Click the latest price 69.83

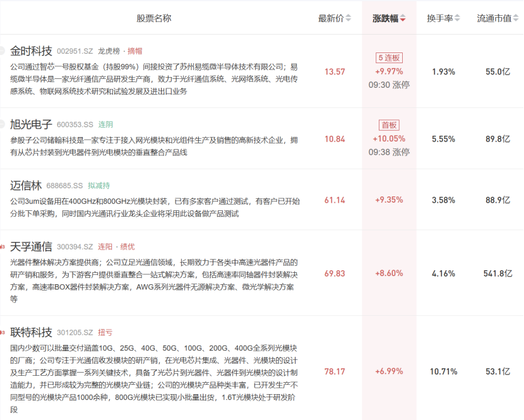[x=335, y=273]
